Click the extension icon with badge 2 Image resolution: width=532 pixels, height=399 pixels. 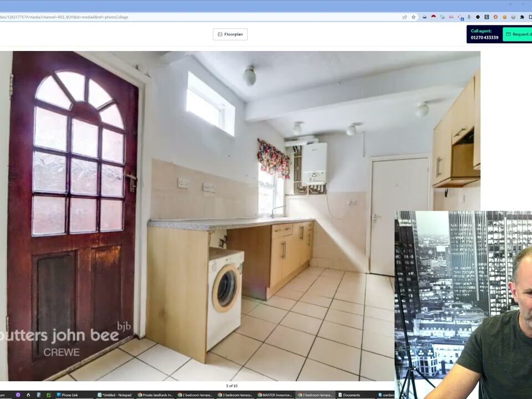[x=460, y=17]
